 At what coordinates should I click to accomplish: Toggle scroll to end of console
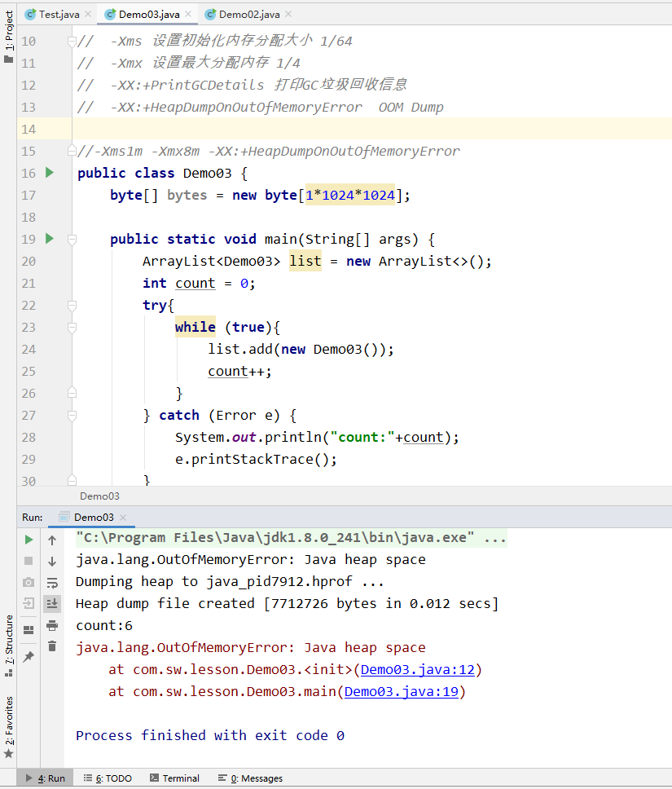(x=52, y=603)
